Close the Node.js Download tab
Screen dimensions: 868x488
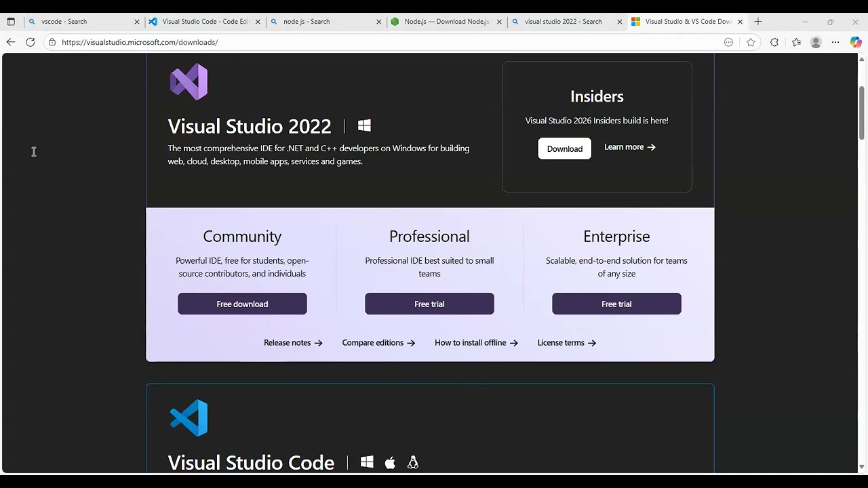pos(500,22)
